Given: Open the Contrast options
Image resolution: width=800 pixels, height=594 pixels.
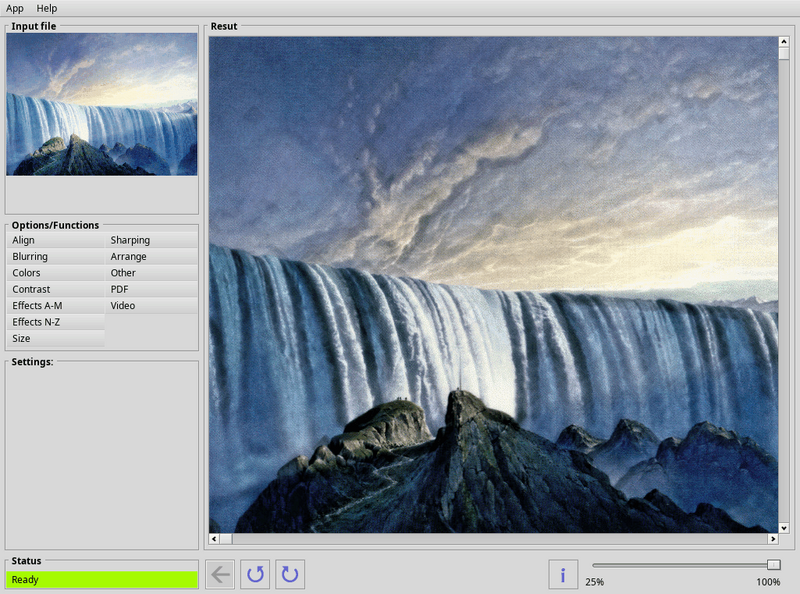Looking at the screenshot, I should coord(56,289).
